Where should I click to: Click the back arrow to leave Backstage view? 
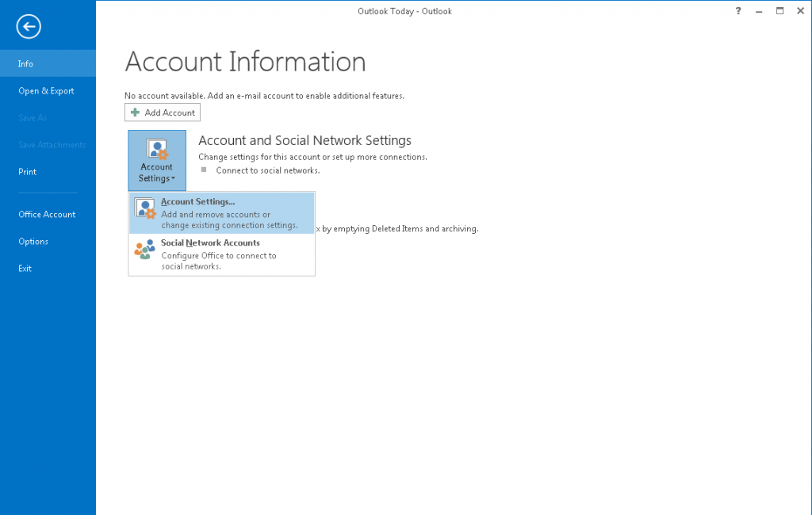[28, 26]
